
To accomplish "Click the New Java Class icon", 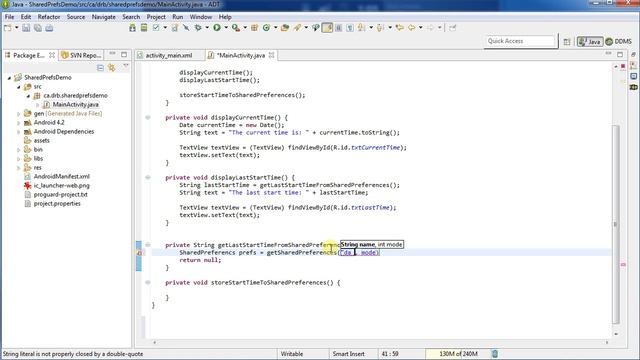I will (x=266, y=28).
